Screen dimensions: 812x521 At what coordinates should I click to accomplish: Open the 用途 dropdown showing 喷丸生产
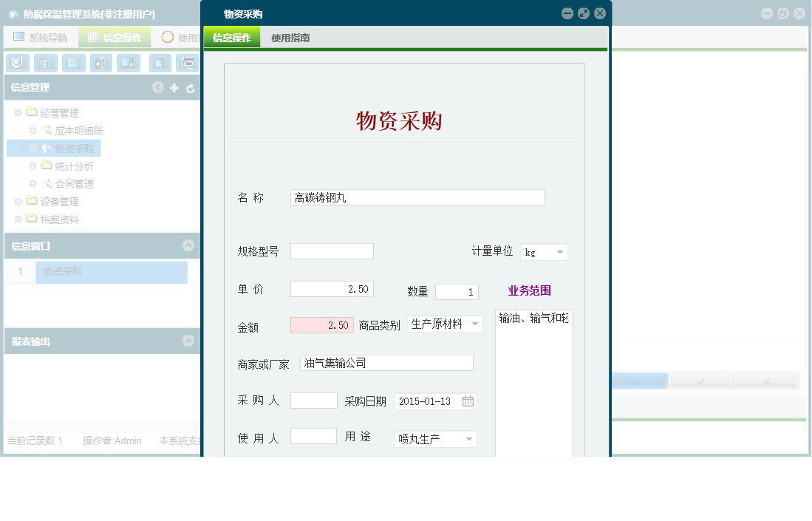[x=470, y=438]
